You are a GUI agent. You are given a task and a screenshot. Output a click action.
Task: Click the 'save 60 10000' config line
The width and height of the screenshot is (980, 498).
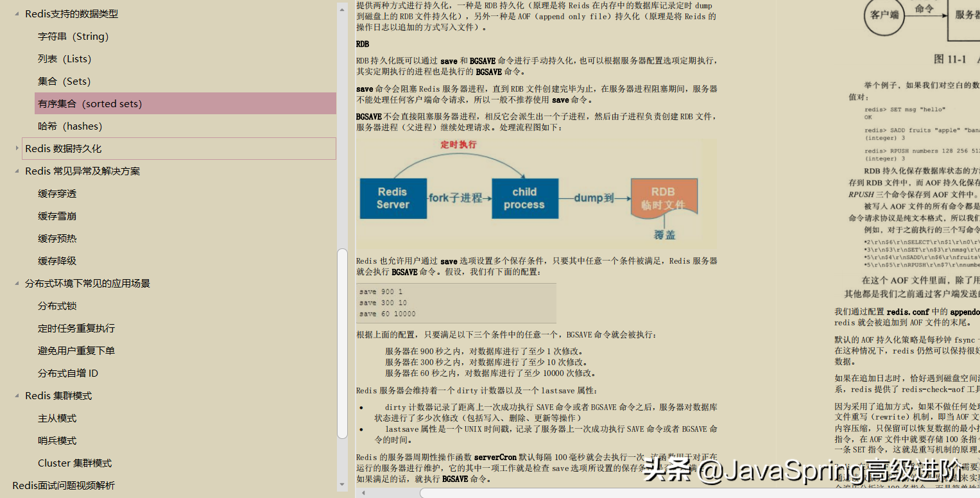click(388, 314)
